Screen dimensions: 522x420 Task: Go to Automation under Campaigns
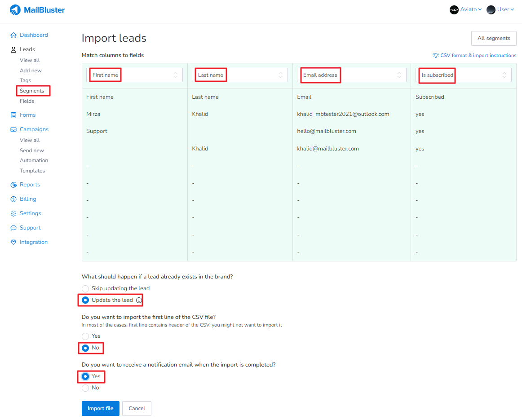coord(34,160)
